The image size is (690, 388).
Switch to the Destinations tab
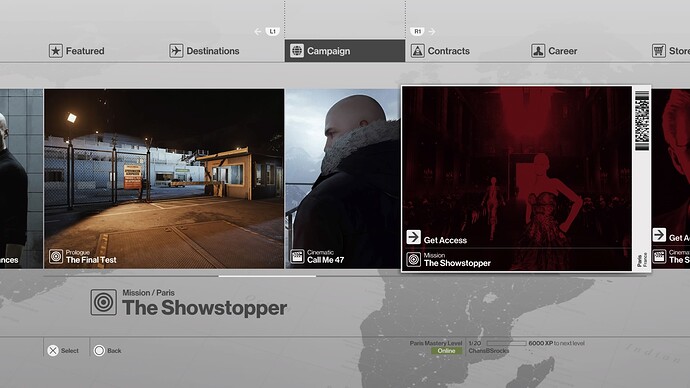[205, 51]
